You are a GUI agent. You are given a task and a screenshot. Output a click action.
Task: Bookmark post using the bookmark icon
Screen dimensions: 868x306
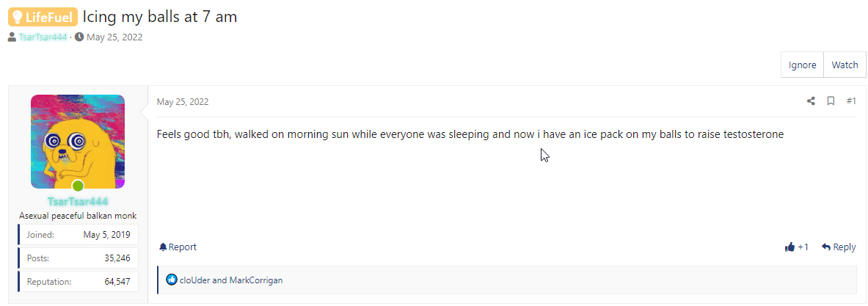pyautogui.click(x=831, y=101)
